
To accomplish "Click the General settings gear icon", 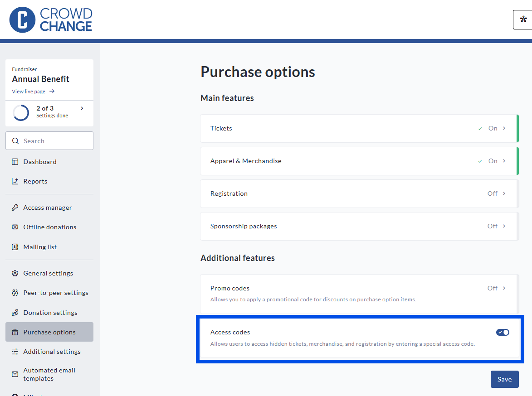I will [15, 273].
